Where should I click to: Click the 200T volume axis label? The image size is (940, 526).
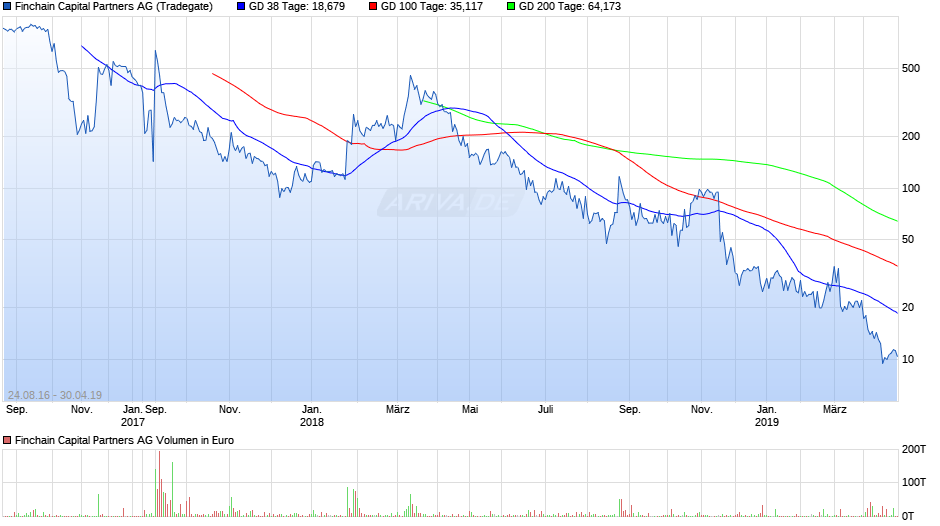[x=914, y=449]
